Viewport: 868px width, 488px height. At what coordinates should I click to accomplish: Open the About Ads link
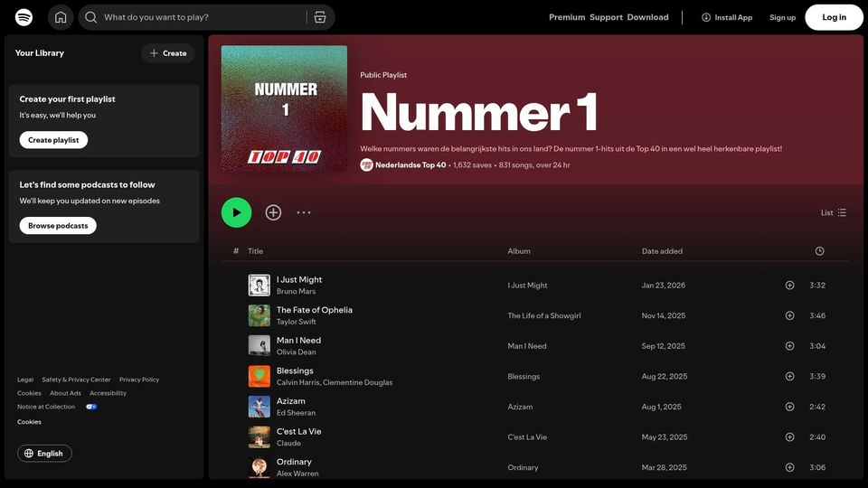65,393
